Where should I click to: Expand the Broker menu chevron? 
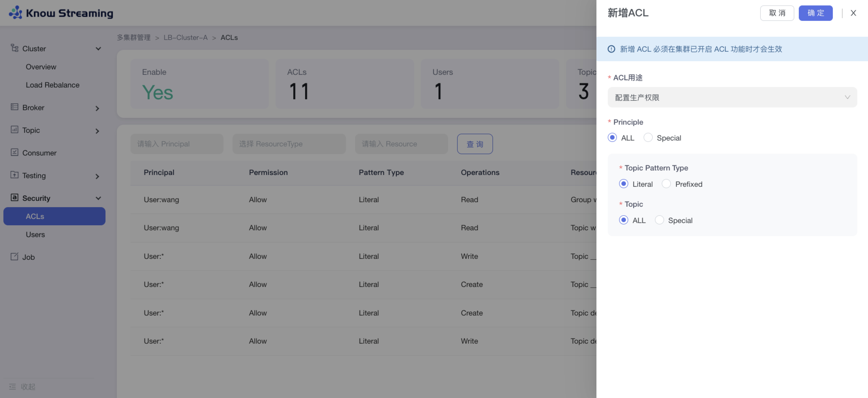(x=97, y=108)
